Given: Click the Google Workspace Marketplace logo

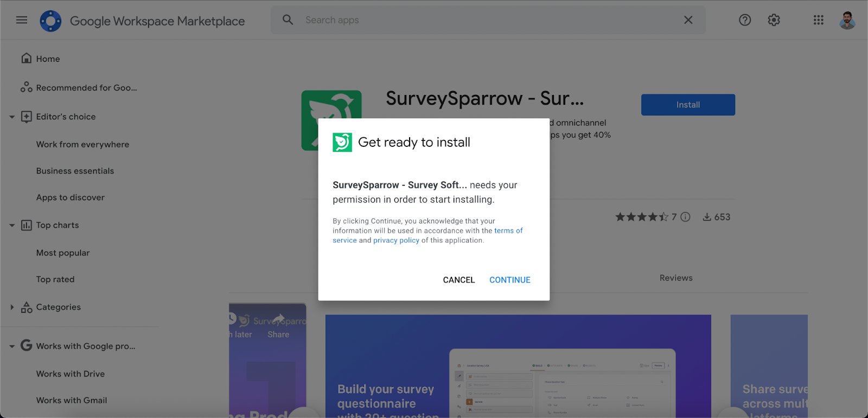Looking at the screenshot, I should pyautogui.click(x=50, y=21).
